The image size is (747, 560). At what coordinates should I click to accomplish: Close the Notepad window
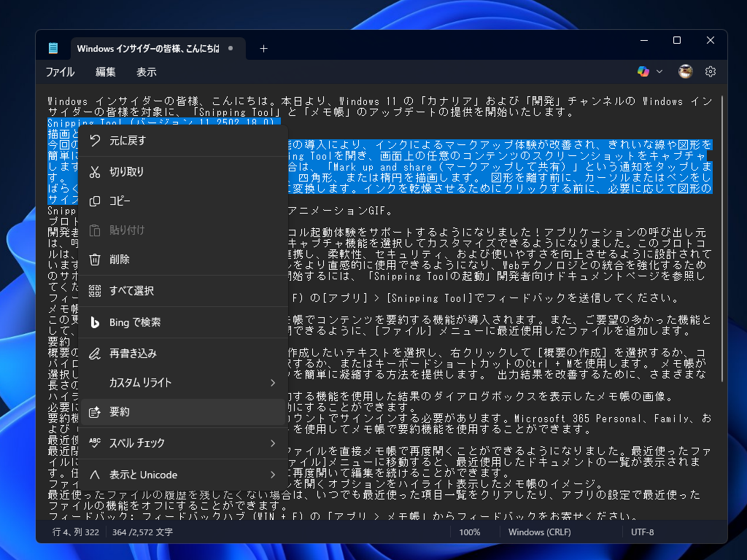pyautogui.click(x=711, y=41)
